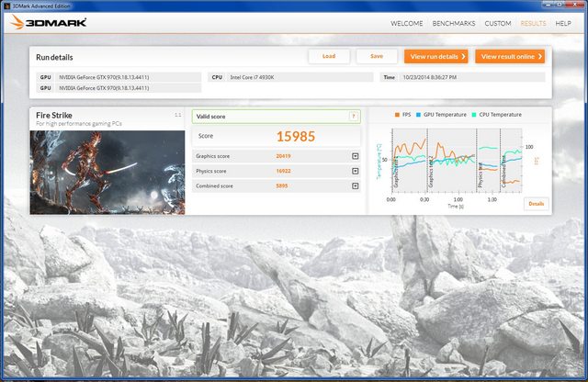588x382 pixels.
Task: Open View run details
Action: point(436,56)
